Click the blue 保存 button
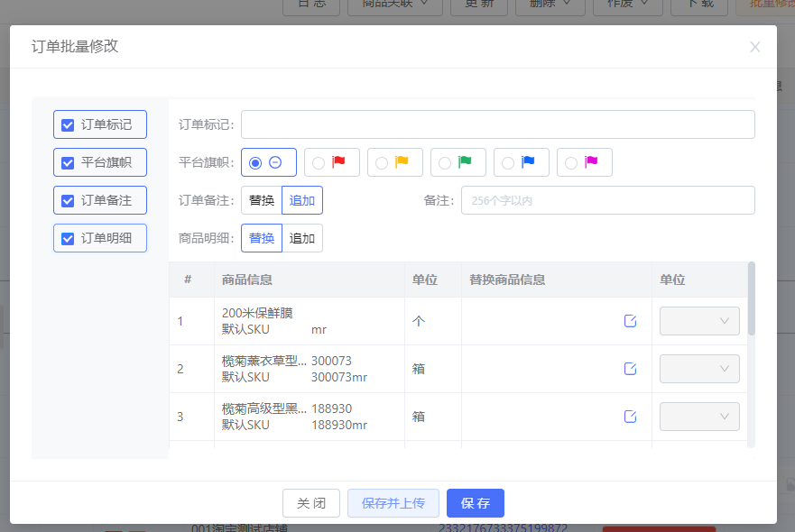Viewport: 795px width, 532px height. pos(475,503)
